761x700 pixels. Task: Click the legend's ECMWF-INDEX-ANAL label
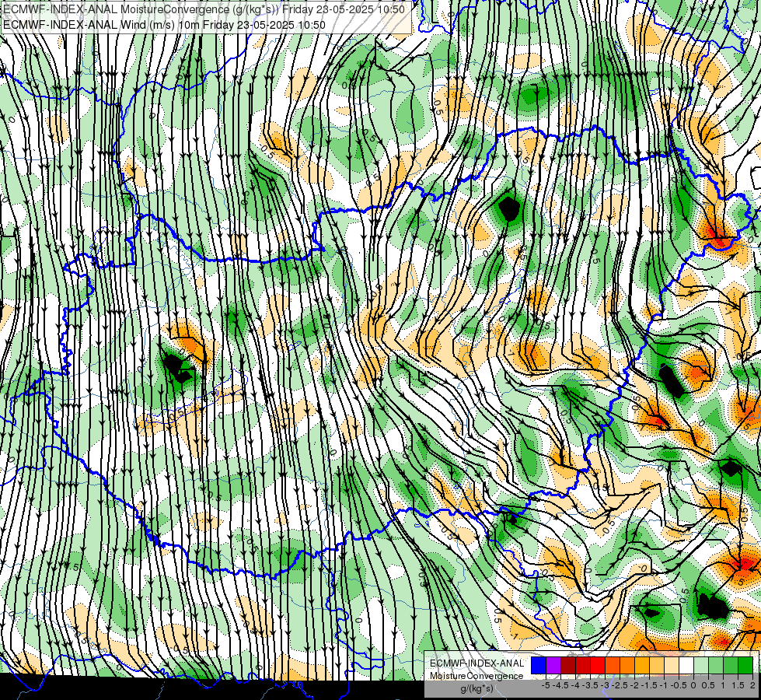476,663
